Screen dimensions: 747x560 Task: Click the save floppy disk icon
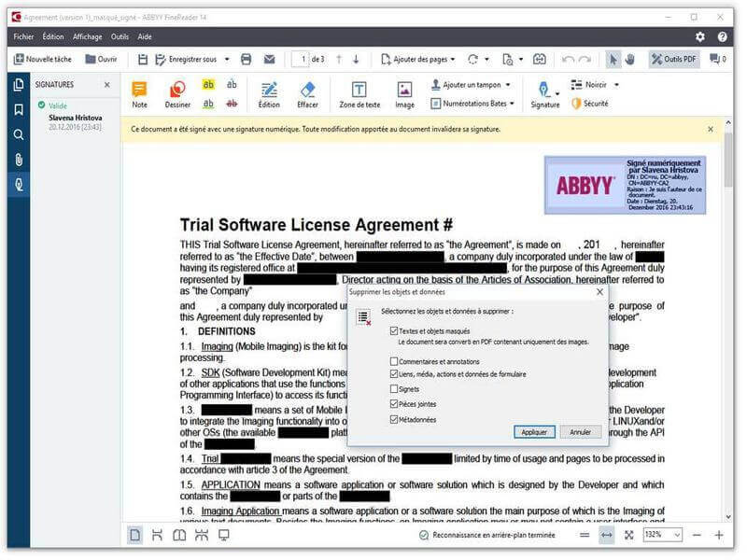coord(143,59)
